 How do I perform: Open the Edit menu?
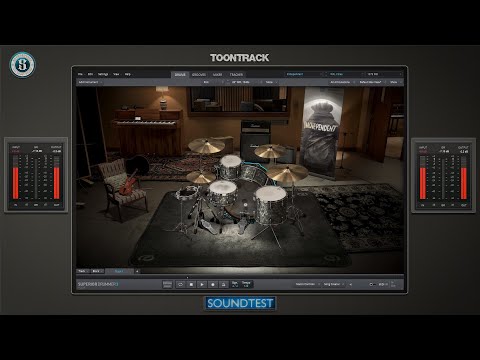(90, 74)
